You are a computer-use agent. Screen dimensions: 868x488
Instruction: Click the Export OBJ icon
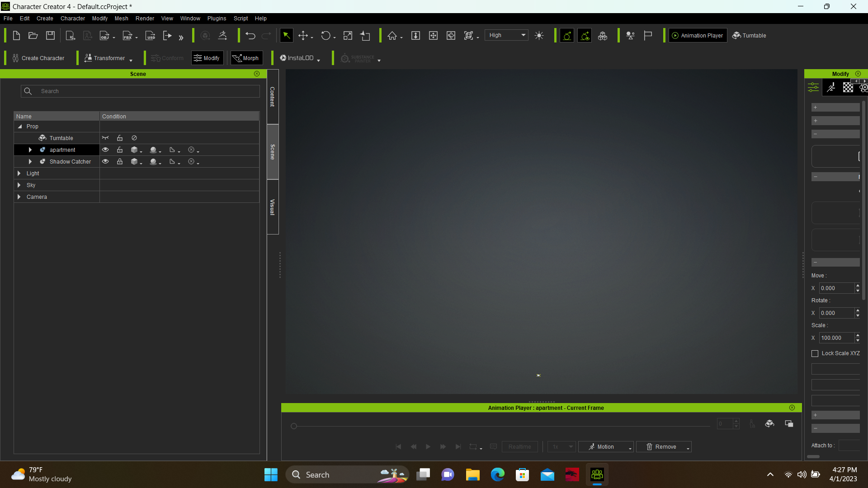point(105,36)
